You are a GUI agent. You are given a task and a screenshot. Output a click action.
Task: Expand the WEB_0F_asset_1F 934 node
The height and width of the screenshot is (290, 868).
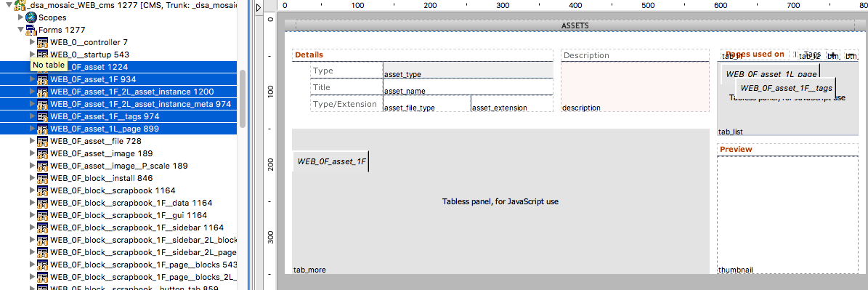tap(31, 79)
